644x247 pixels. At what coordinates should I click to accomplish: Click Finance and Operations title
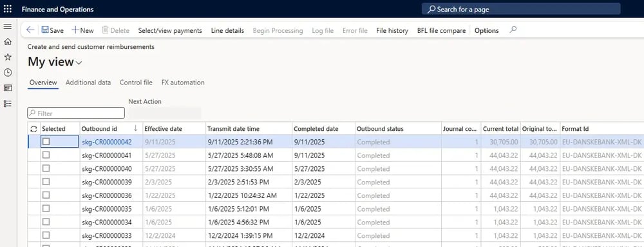coord(57,9)
